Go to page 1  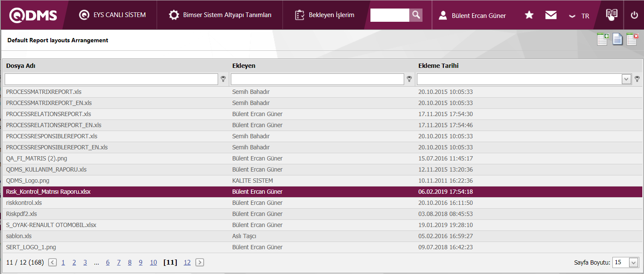(x=63, y=262)
